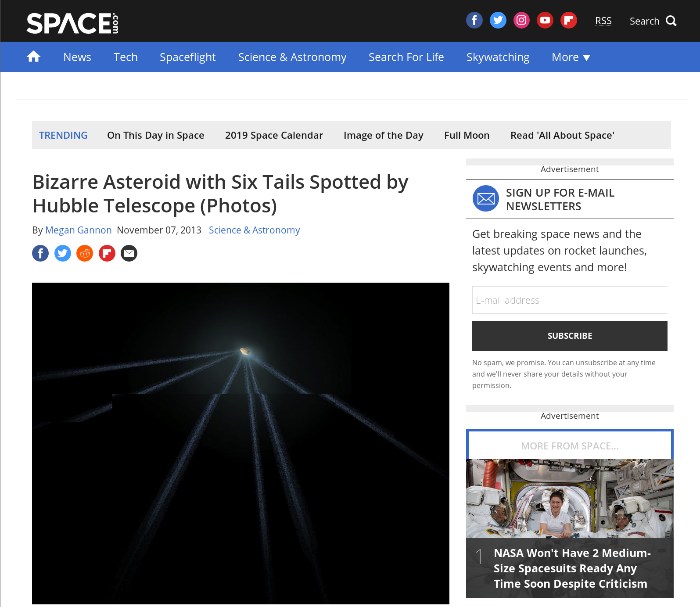Focus the E-mail address field
The width and height of the screenshot is (700, 607).
[570, 300]
